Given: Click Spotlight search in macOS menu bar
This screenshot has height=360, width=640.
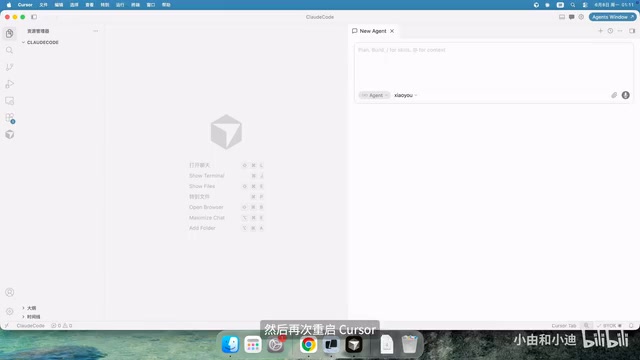Looking at the screenshot, I should tap(573, 5).
